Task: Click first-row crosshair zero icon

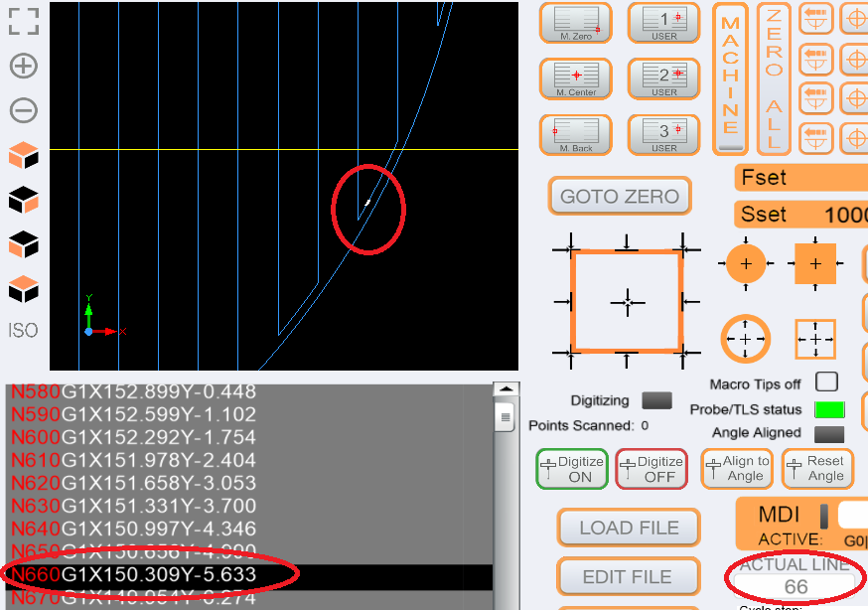Action: click(854, 19)
